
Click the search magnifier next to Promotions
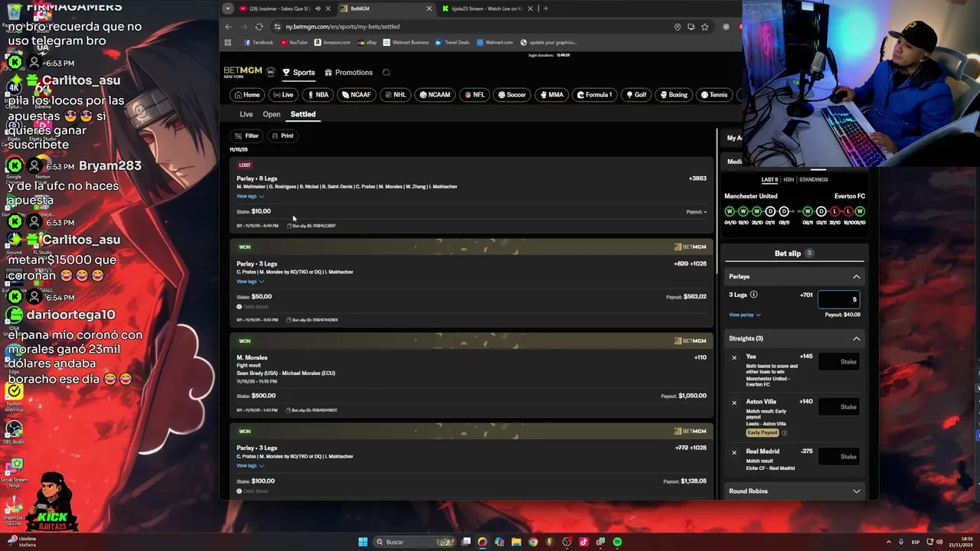(x=386, y=73)
